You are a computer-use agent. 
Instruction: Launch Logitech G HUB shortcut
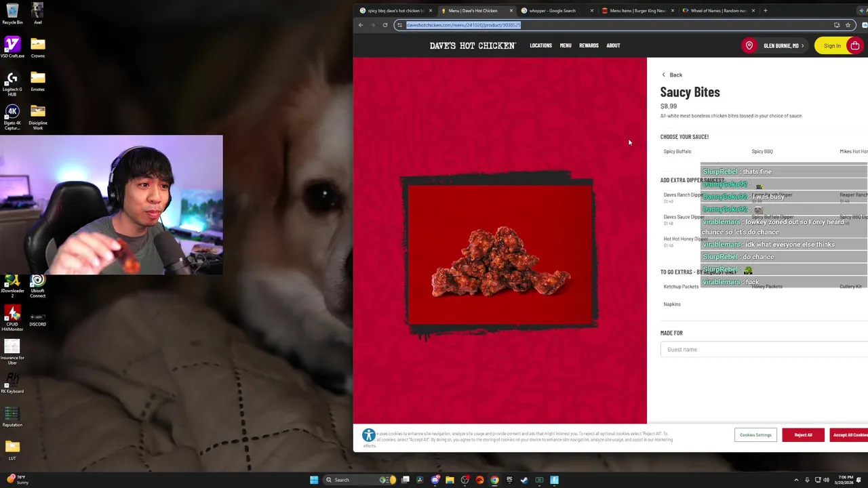[x=12, y=83]
